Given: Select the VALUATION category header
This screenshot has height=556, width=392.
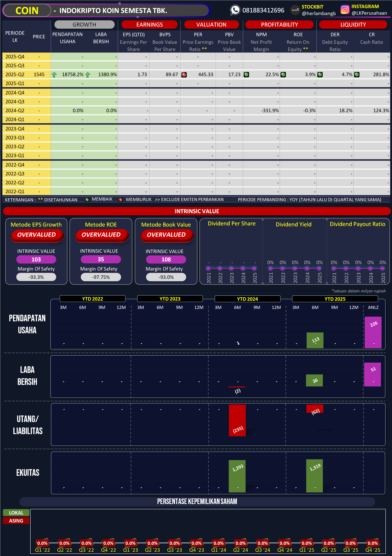Looking at the screenshot, I should point(211,24).
